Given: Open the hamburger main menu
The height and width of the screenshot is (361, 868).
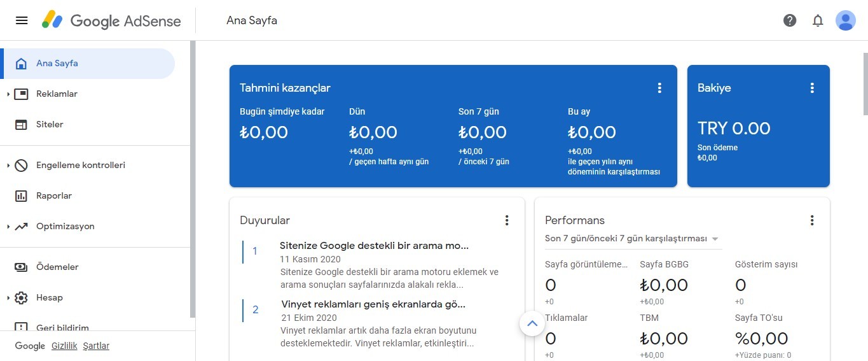Looking at the screenshot, I should [x=22, y=20].
